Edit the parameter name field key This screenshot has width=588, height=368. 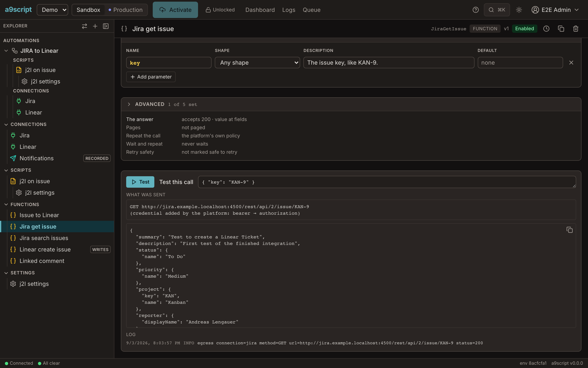tap(169, 63)
